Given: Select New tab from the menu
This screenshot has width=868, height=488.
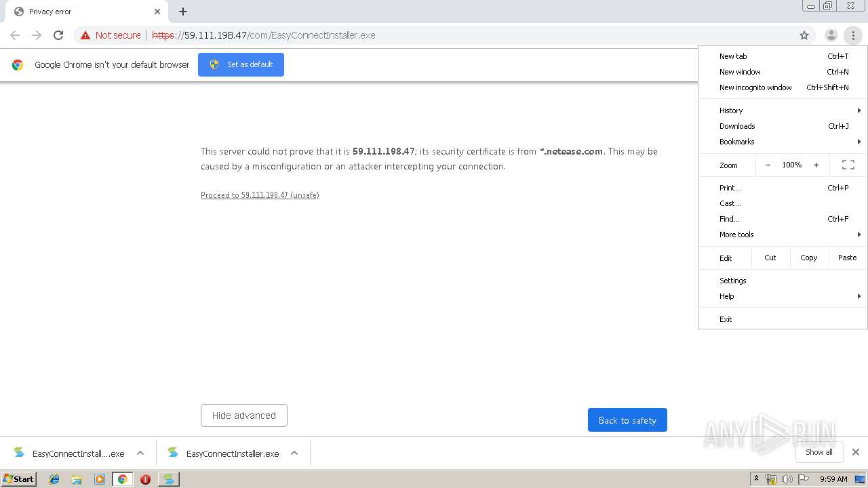Looking at the screenshot, I should click(783, 56).
